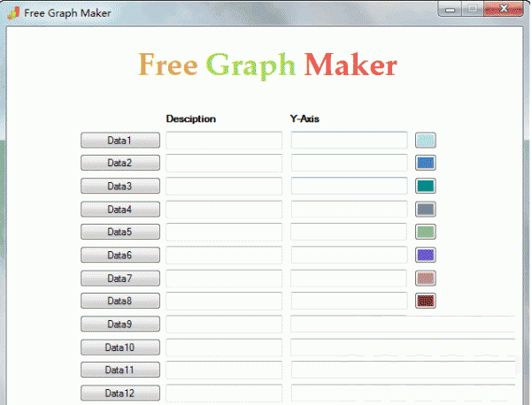
Task: Click the Data4 button
Action: [120, 210]
